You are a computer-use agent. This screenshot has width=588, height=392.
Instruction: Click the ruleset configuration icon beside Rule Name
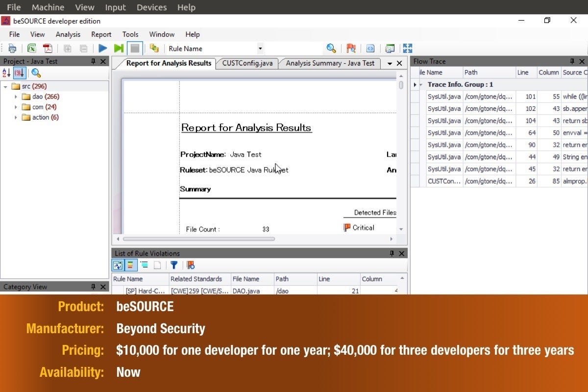coord(154,49)
